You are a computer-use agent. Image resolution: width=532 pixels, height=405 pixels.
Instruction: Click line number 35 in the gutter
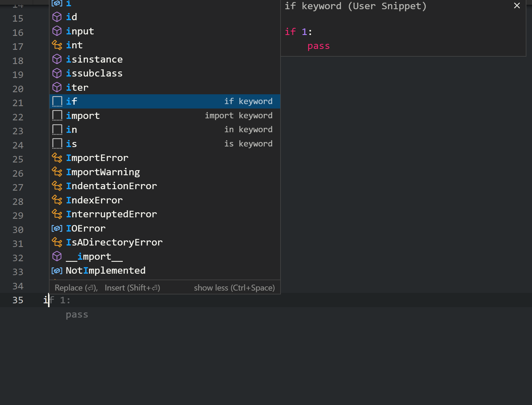pos(17,300)
